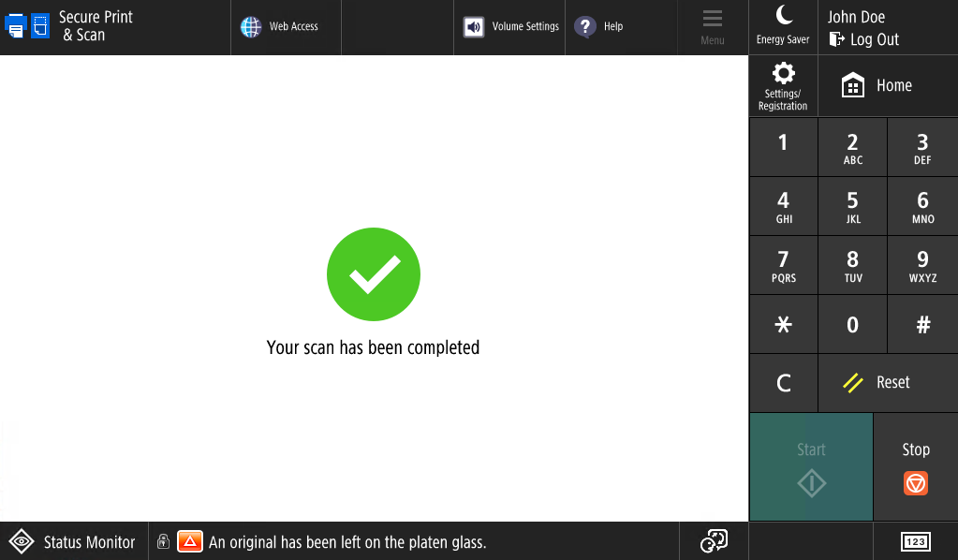Open Web Access globe icon

click(250, 27)
